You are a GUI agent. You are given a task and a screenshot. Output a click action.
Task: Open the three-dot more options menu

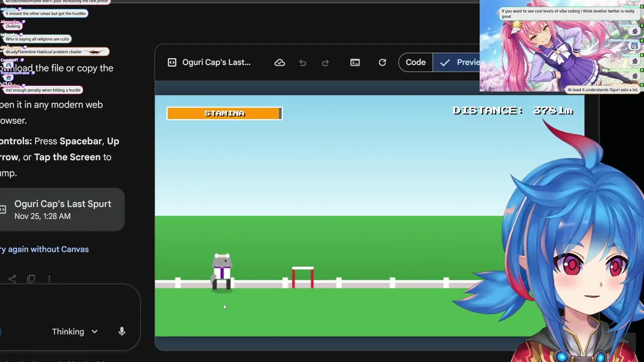coord(49,279)
